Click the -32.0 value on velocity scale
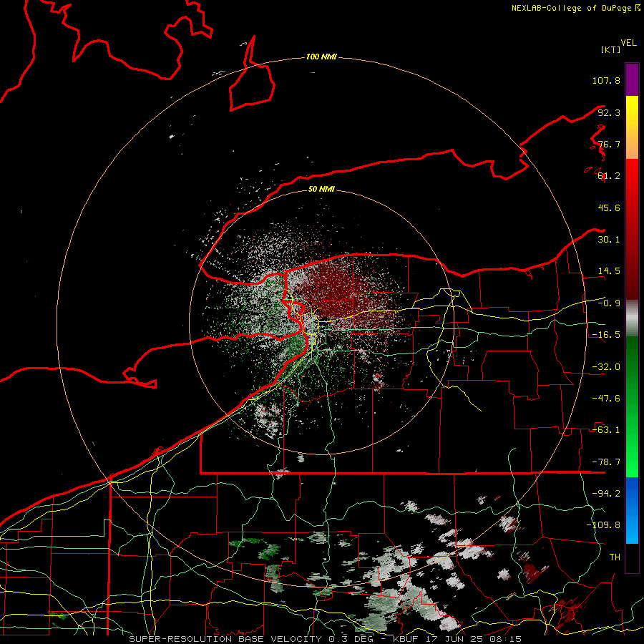Image resolution: width=644 pixels, height=644 pixels. pyautogui.click(x=606, y=367)
